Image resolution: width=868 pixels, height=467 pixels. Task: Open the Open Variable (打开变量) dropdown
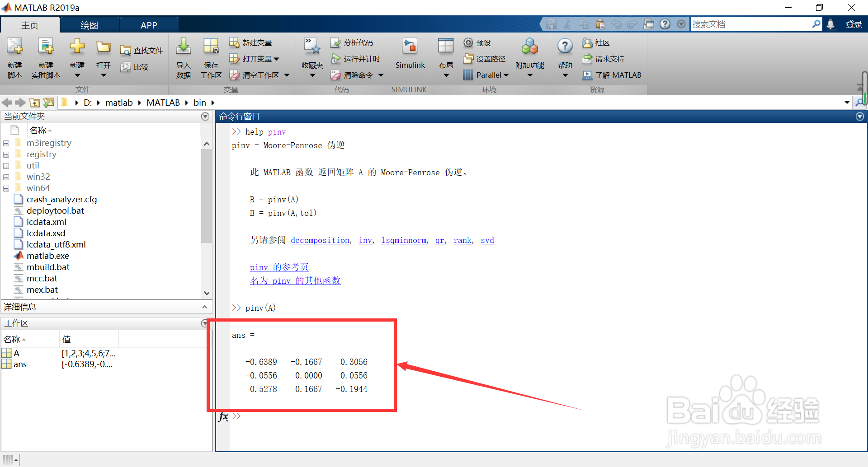coord(277,59)
